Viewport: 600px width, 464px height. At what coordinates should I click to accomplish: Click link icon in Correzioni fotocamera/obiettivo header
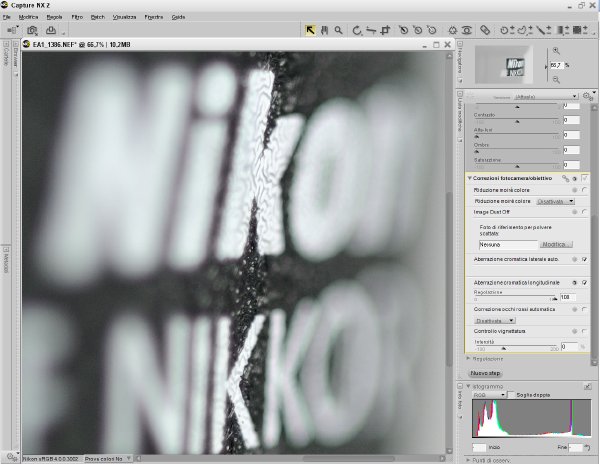coord(565,179)
